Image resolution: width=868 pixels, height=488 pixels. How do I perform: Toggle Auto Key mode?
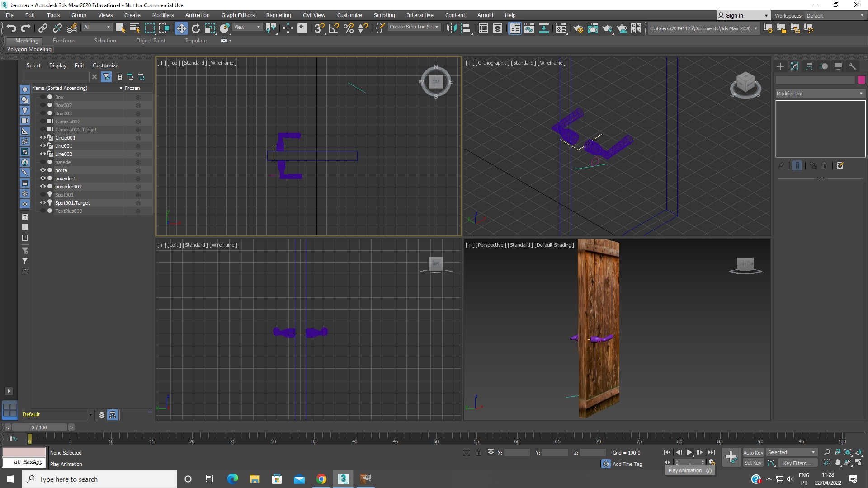click(753, 452)
